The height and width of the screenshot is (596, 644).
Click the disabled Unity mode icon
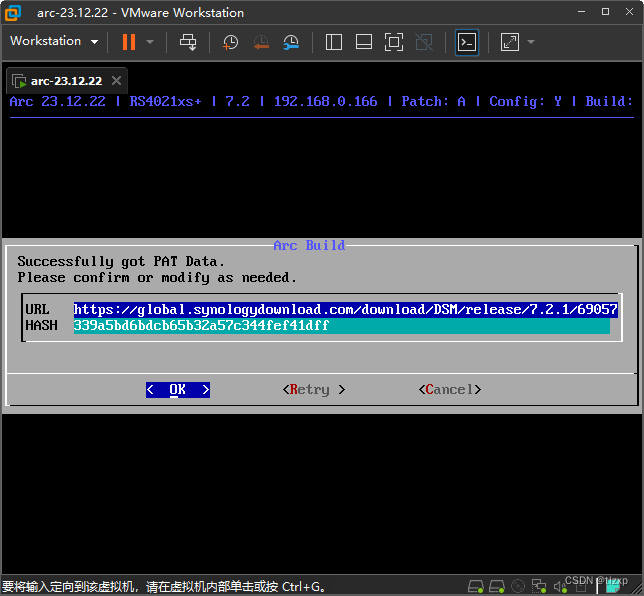(424, 42)
